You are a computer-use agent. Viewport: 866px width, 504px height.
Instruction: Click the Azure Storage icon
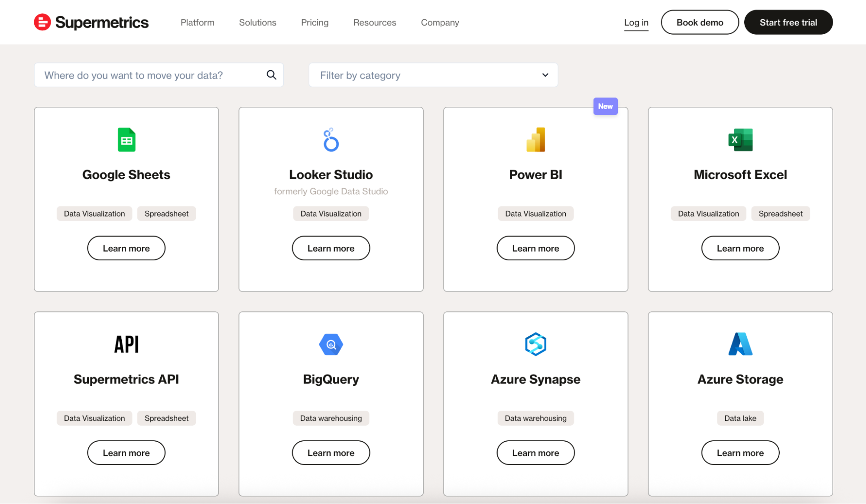pyautogui.click(x=740, y=344)
